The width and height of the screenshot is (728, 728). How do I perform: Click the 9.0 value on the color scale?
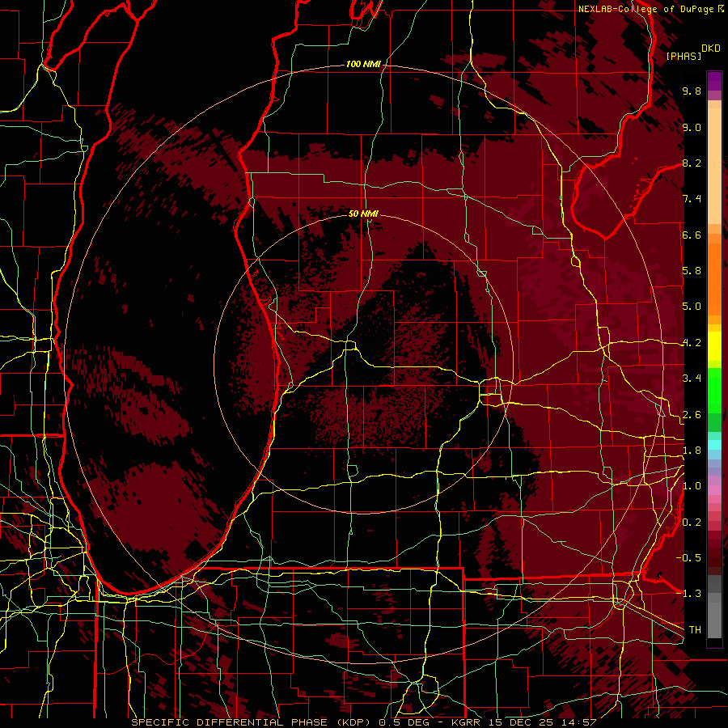click(692, 127)
